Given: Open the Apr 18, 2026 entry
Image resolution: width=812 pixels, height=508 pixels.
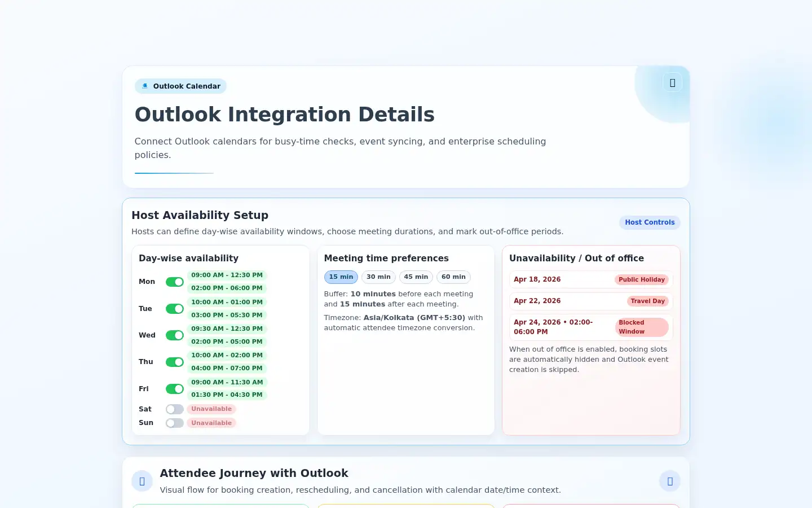Looking at the screenshot, I should coord(591,279).
